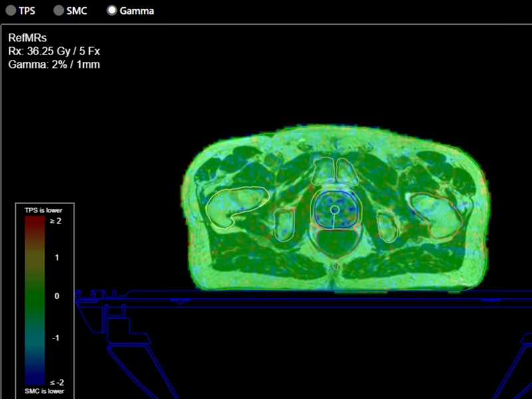Click the 'SMC is lower' legend label
Screen dimensions: 532x399
44,391
